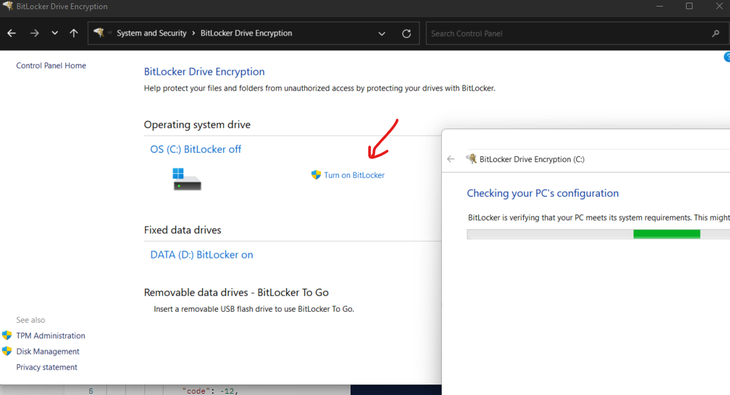The height and width of the screenshot is (395, 730).
Task: Expand the address bar history dropdown
Action: click(x=382, y=34)
